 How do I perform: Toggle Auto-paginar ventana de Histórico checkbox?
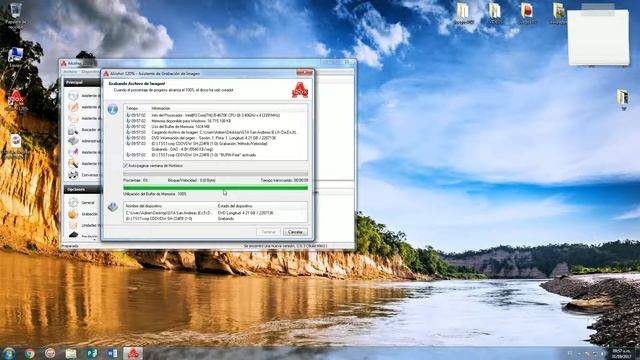(125, 166)
